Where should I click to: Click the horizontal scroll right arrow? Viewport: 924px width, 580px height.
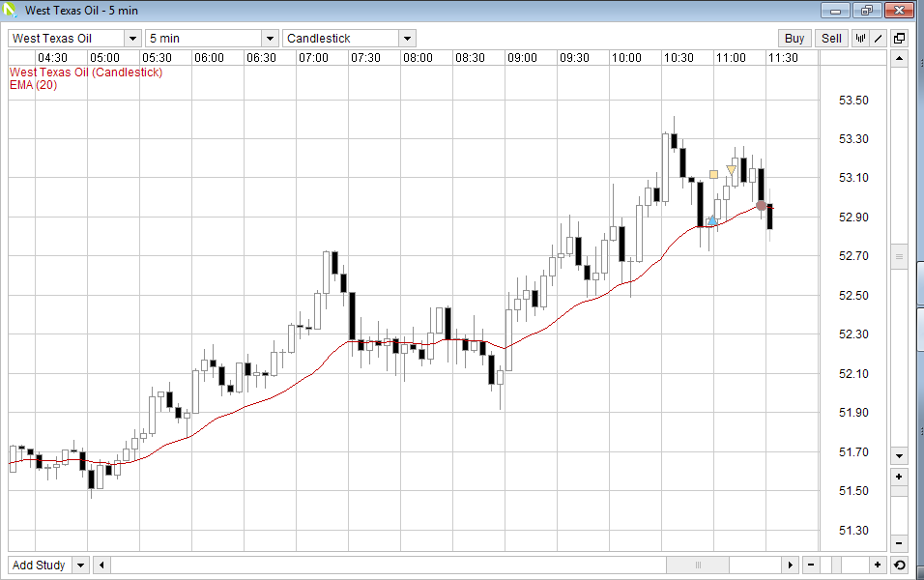pos(791,565)
